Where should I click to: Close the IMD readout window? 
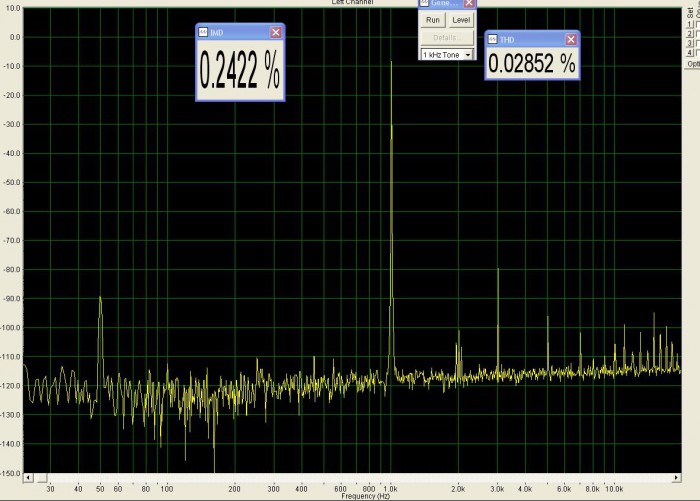click(276, 32)
